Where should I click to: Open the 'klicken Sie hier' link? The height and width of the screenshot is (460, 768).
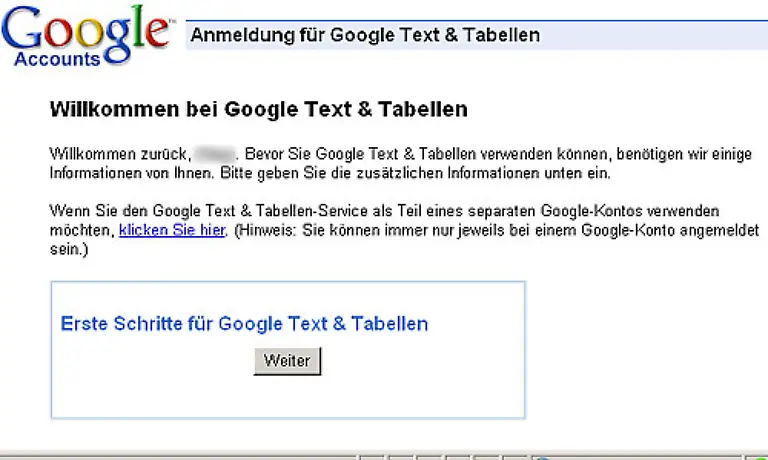[x=172, y=230]
